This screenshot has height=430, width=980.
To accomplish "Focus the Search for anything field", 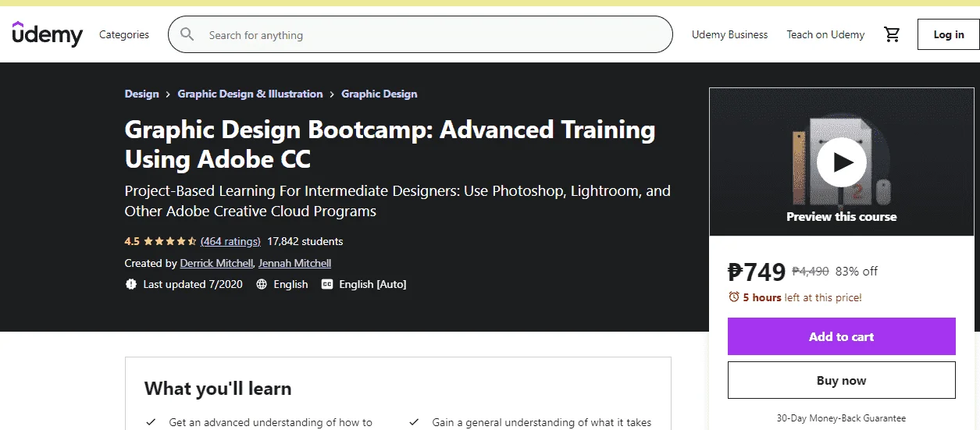I will point(420,34).
